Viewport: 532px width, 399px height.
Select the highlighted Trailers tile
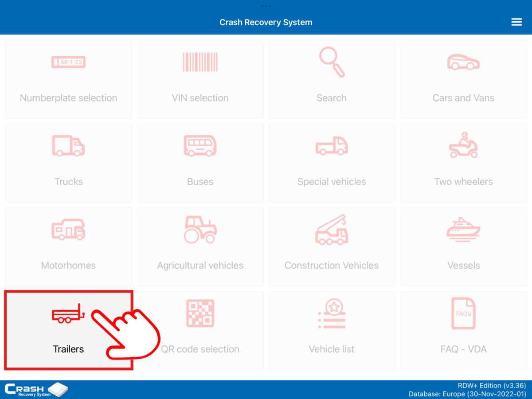coord(68,330)
